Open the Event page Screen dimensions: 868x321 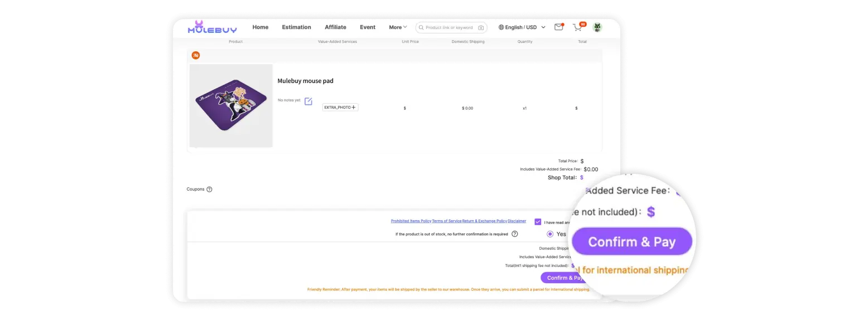(368, 27)
